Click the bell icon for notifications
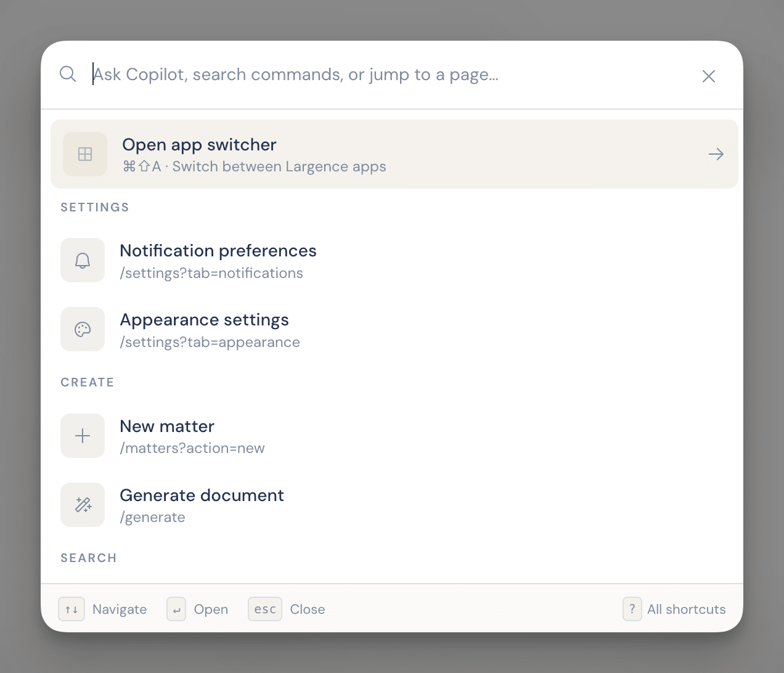 click(83, 260)
